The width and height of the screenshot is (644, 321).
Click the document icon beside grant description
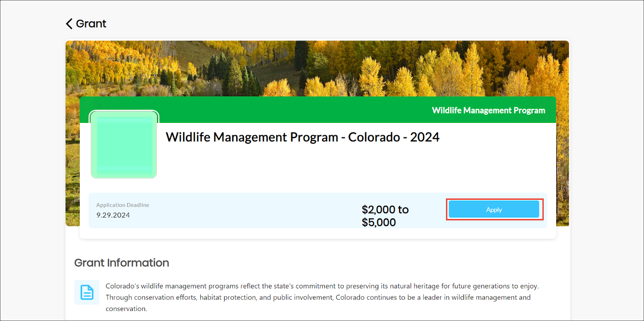tap(87, 292)
